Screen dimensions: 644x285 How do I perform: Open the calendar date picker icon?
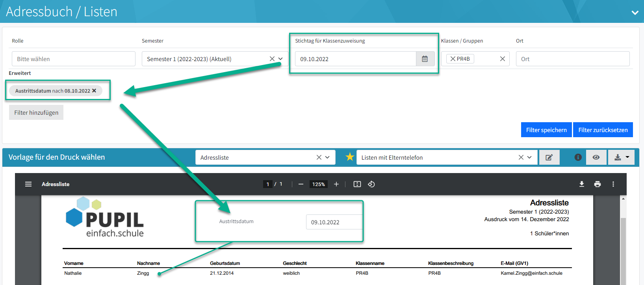(425, 59)
